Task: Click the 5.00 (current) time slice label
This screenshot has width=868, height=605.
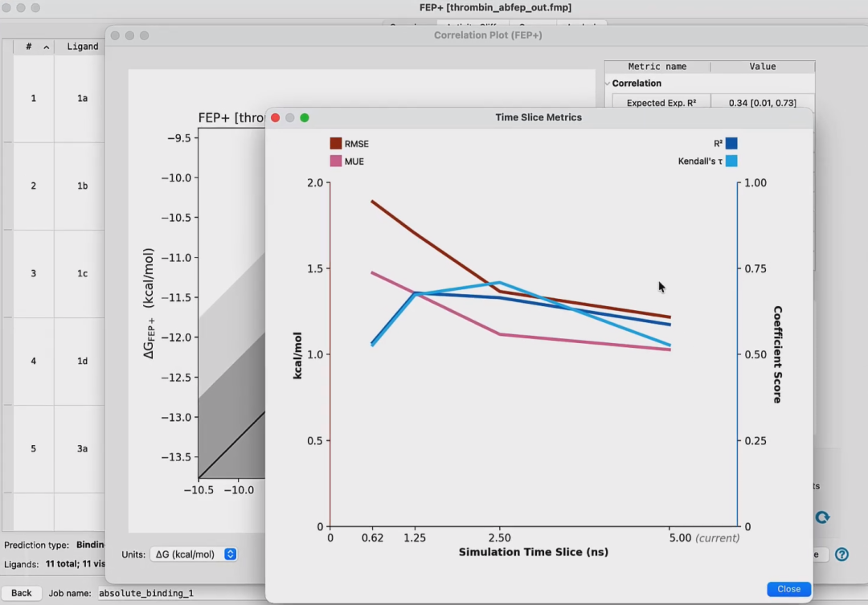Action: pos(703,538)
